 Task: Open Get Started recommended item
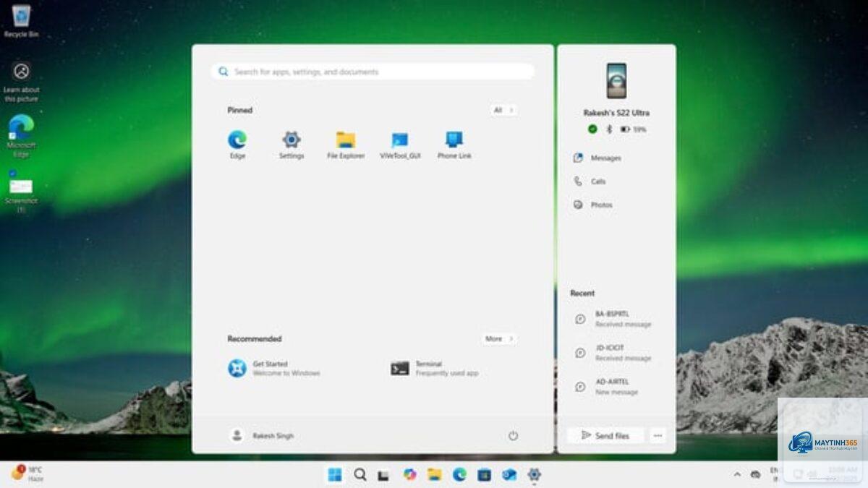coord(275,369)
